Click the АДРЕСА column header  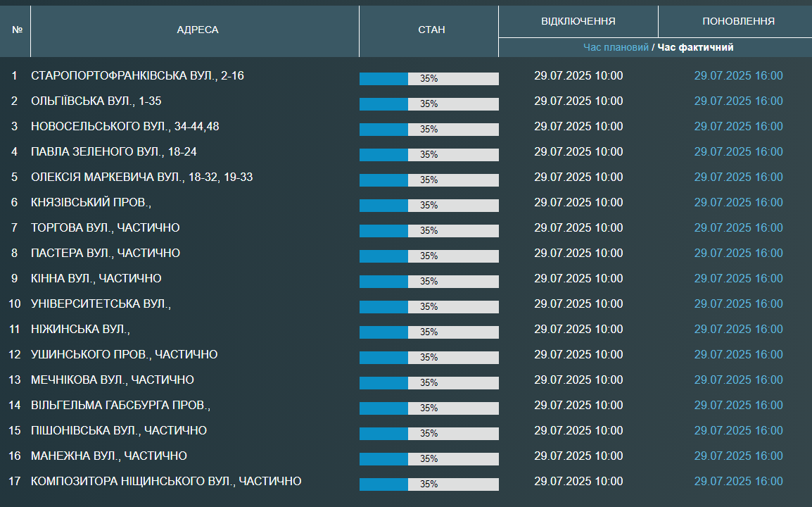[197, 30]
